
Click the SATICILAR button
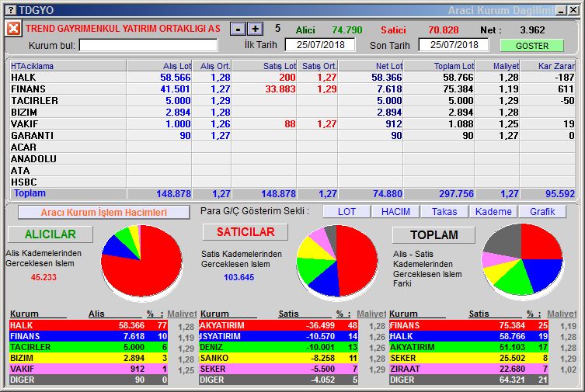tap(245, 232)
